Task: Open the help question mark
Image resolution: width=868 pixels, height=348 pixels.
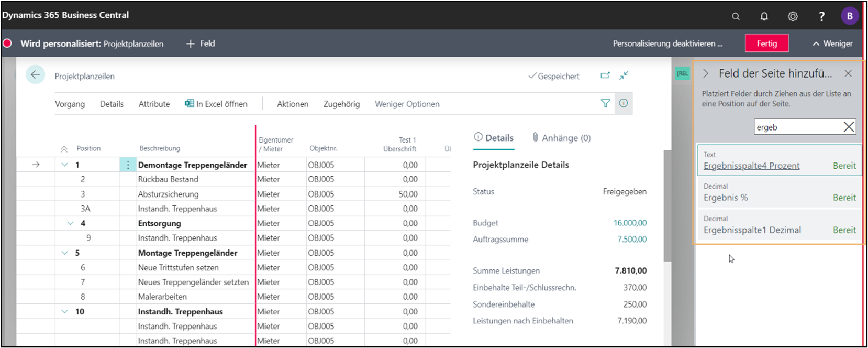Action: tap(821, 16)
